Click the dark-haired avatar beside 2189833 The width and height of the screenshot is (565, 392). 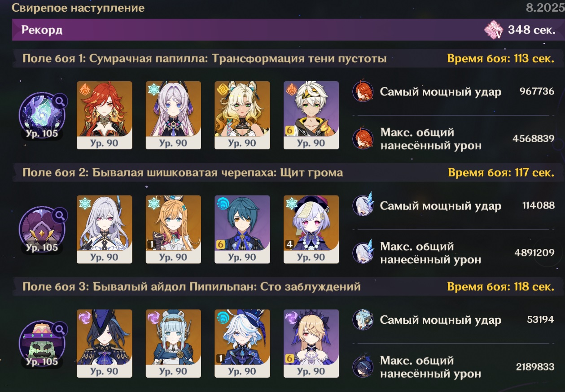[363, 366]
